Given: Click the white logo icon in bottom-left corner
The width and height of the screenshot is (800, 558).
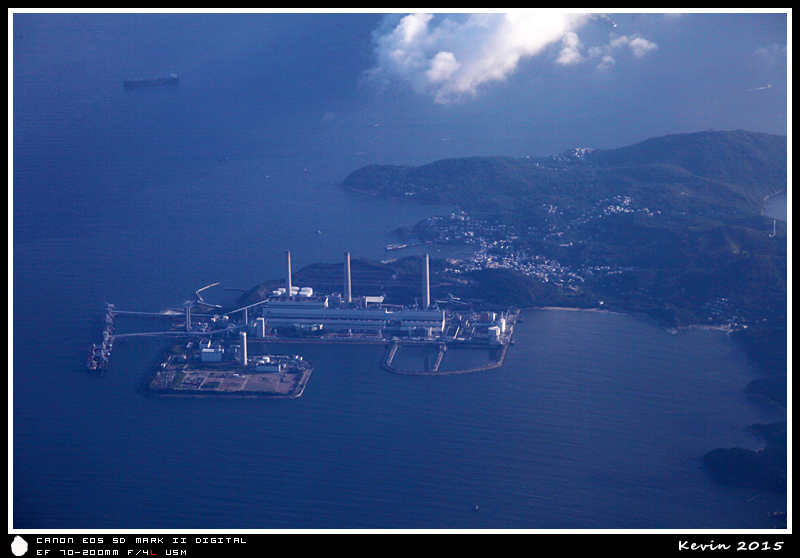Looking at the screenshot, I should click(20, 545).
